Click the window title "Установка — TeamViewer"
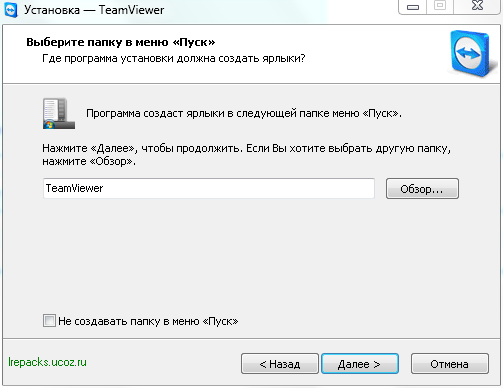 94,10
